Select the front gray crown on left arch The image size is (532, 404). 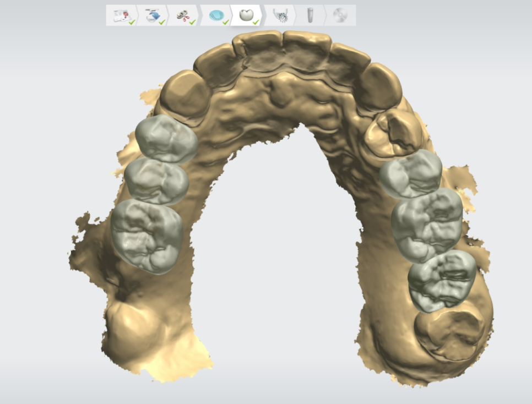[x=166, y=139]
